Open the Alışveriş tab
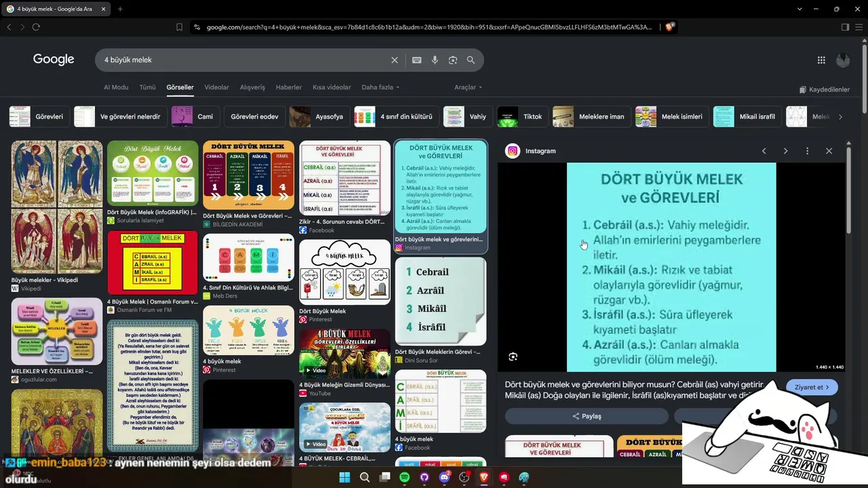 tap(252, 87)
